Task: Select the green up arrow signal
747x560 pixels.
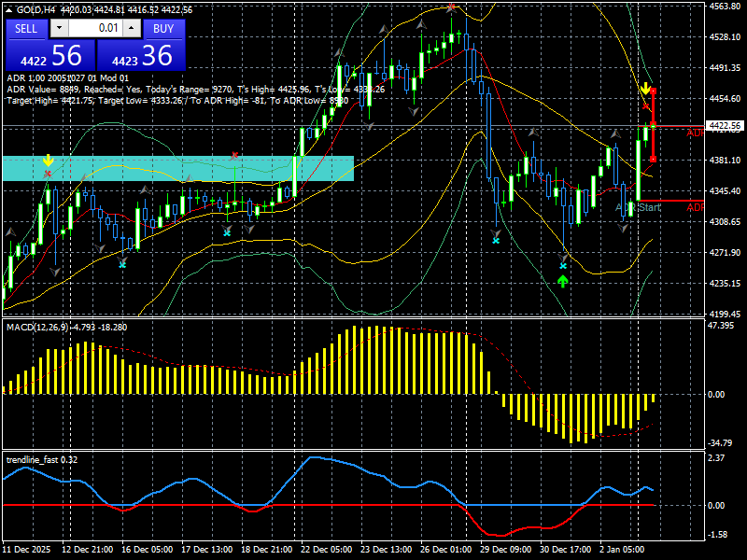Action: point(563,282)
